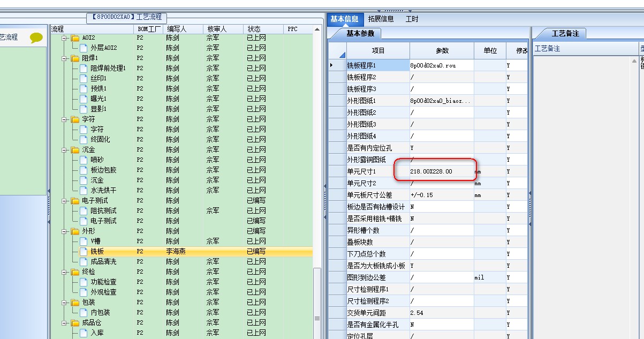Click folder icon of 终检 node
This screenshot has width=644, height=339.
[x=75, y=272]
